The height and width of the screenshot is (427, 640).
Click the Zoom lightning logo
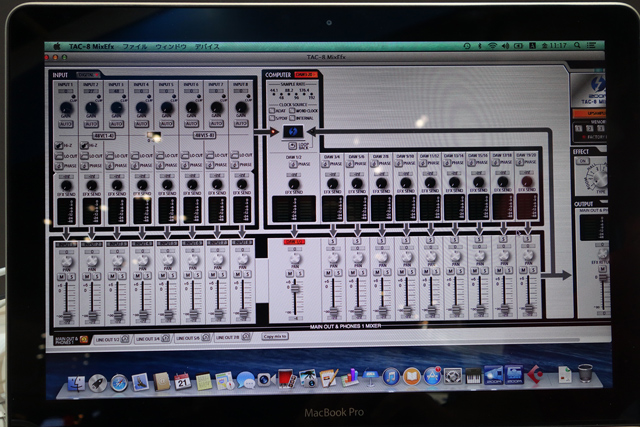(598, 85)
